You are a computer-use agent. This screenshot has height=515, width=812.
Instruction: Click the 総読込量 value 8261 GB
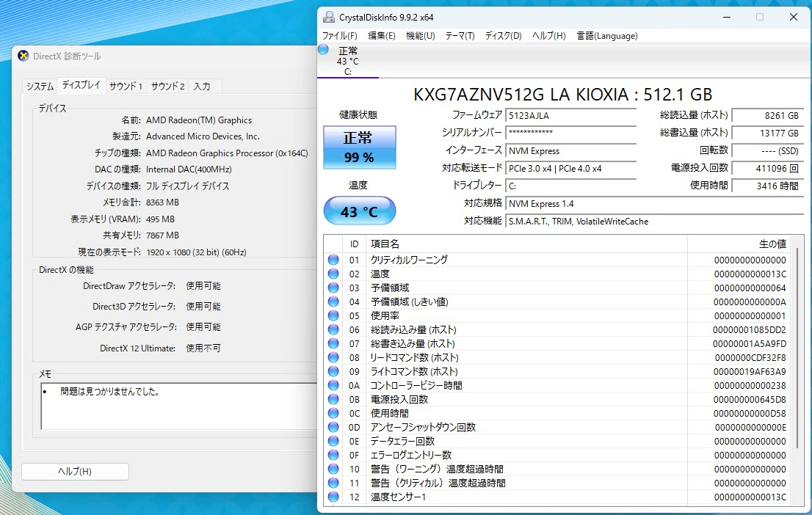click(x=768, y=116)
